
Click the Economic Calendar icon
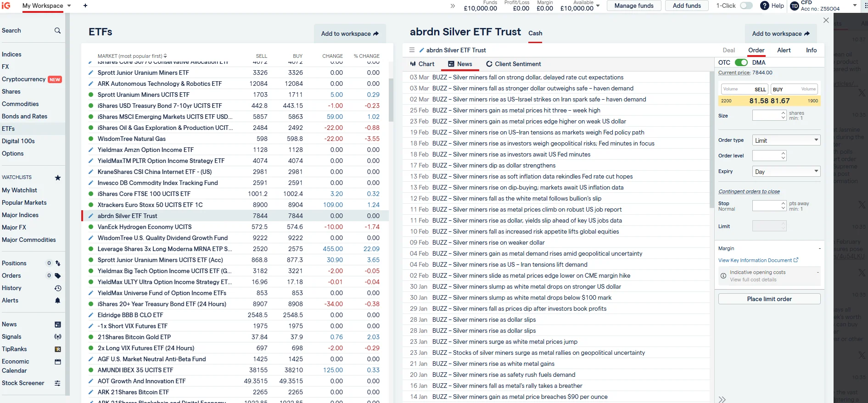point(58,362)
